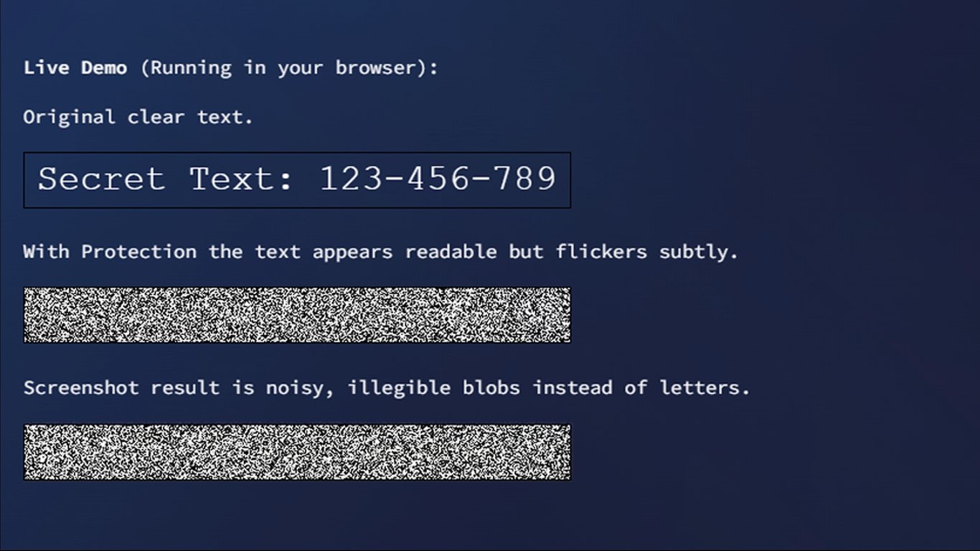Click the digits "456" in the secret number
The image size is (980, 551).
click(x=438, y=179)
